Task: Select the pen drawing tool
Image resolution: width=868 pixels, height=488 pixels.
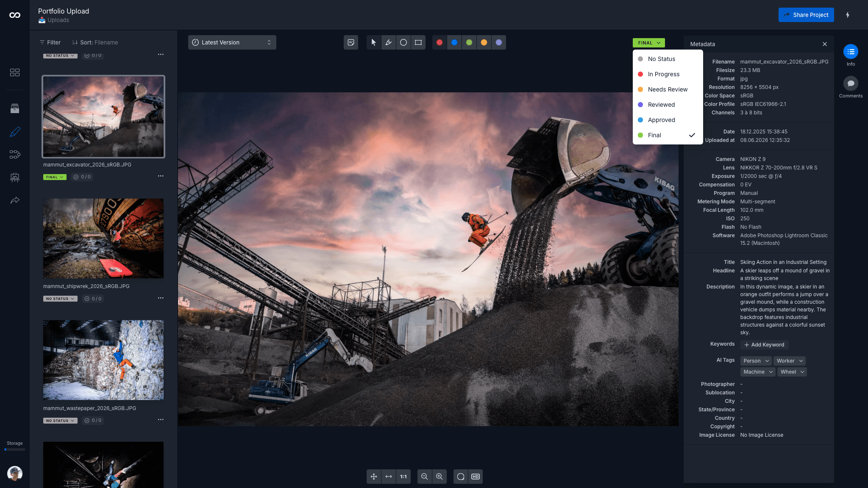Action: 388,42
